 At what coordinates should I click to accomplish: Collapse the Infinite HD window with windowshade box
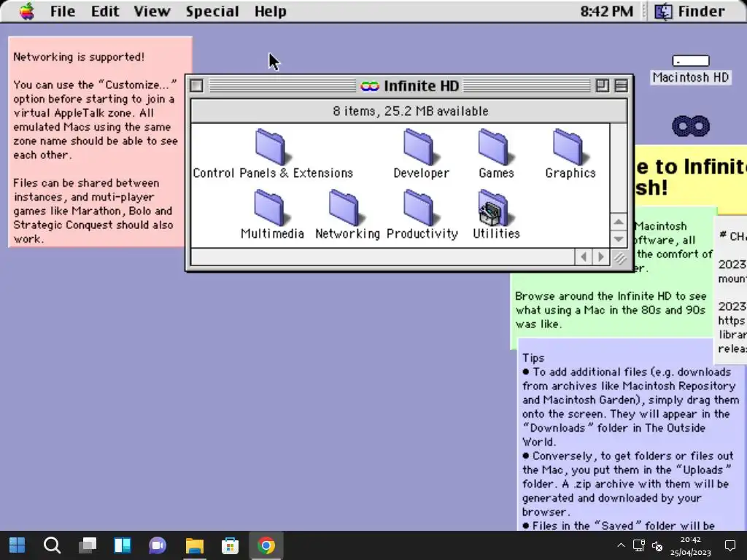(622, 86)
